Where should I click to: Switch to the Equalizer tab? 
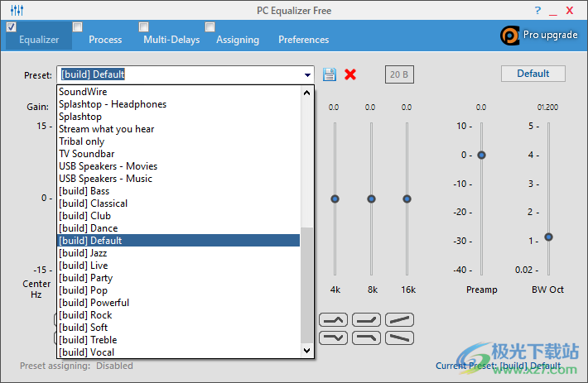coord(39,40)
